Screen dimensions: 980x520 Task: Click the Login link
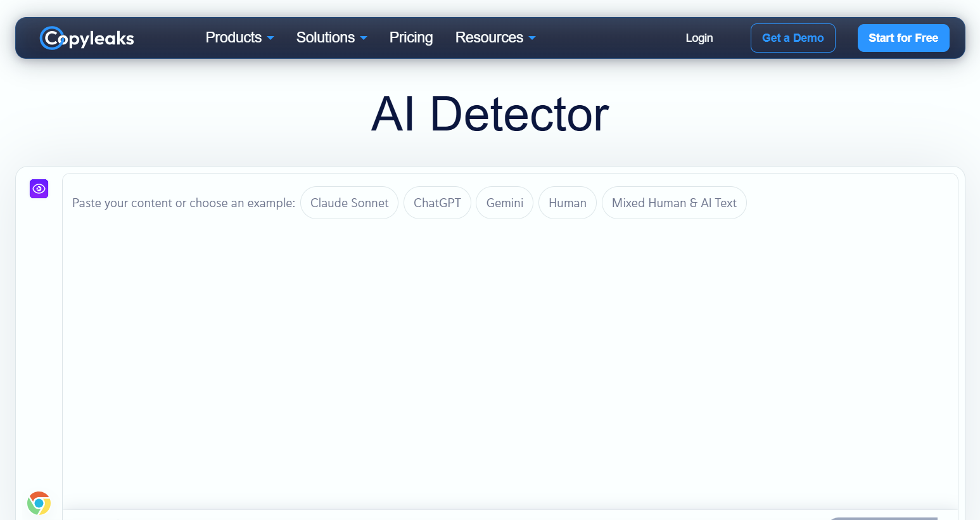click(x=699, y=38)
